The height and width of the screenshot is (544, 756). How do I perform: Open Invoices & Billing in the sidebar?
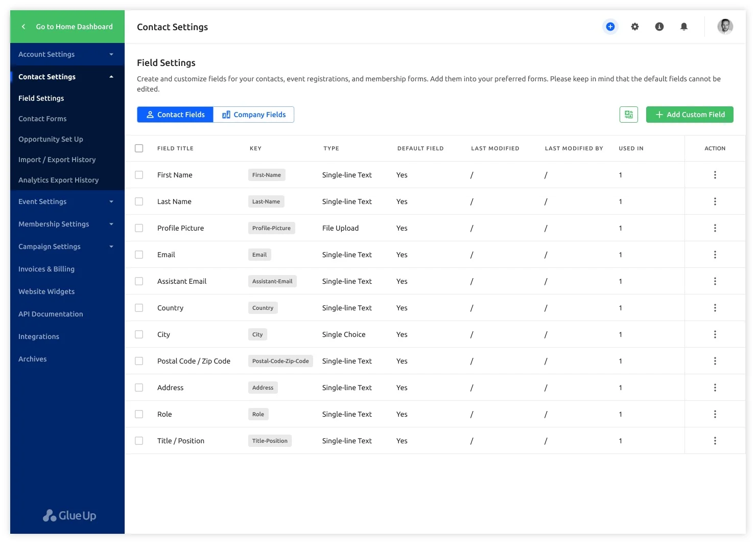46,269
